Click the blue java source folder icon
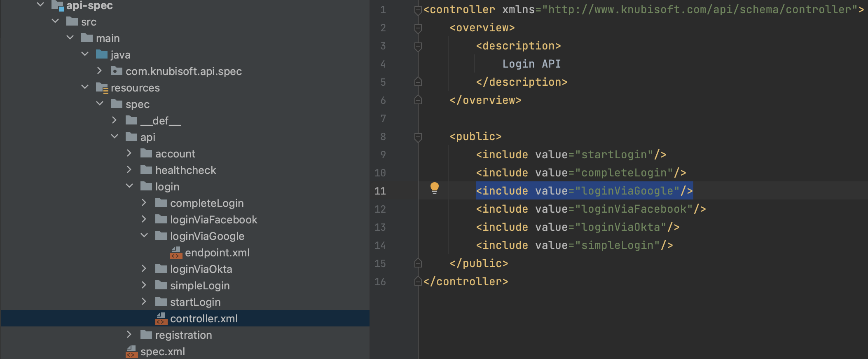This screenshot has height=359, width=868. (102, 54)
